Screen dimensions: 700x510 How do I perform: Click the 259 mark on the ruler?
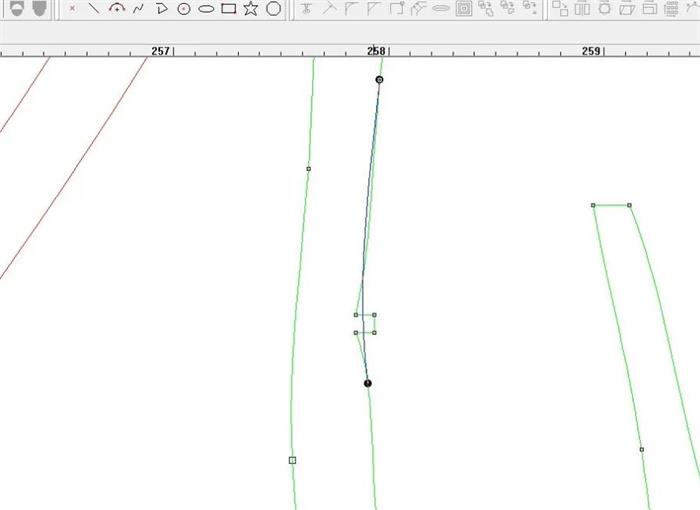591,51
